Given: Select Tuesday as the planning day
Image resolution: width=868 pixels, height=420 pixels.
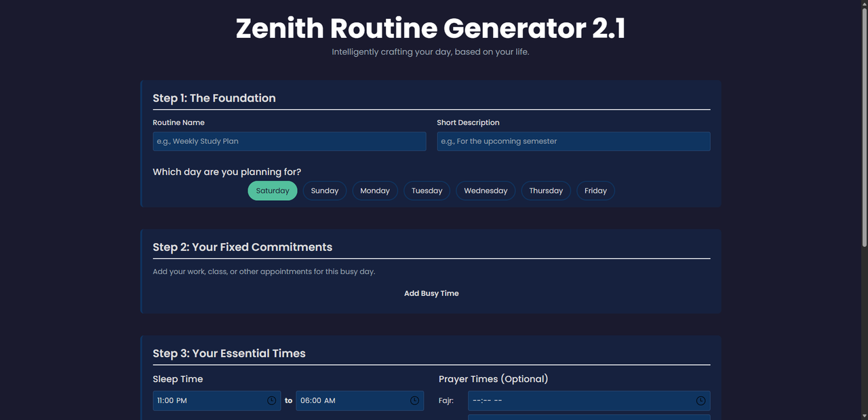Looking at the screenshot, I should [x=427, y=191].
